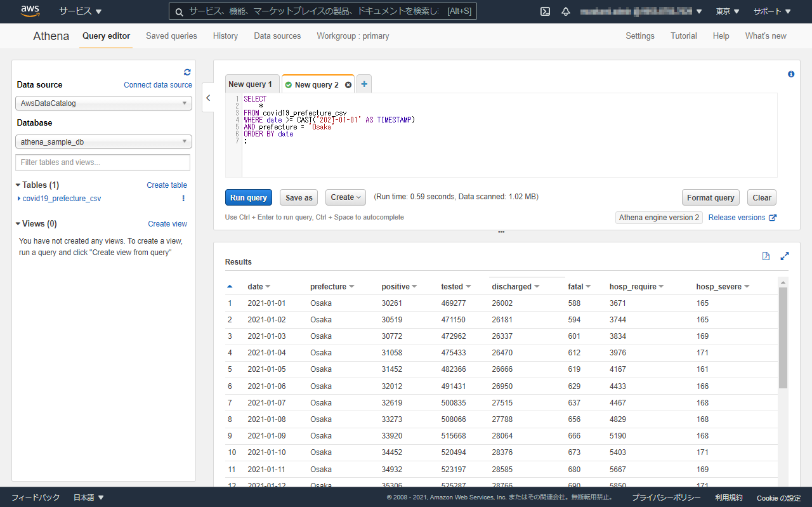Refresh the data source panel
Screen dimensions: 812x507
click(187, 72)
